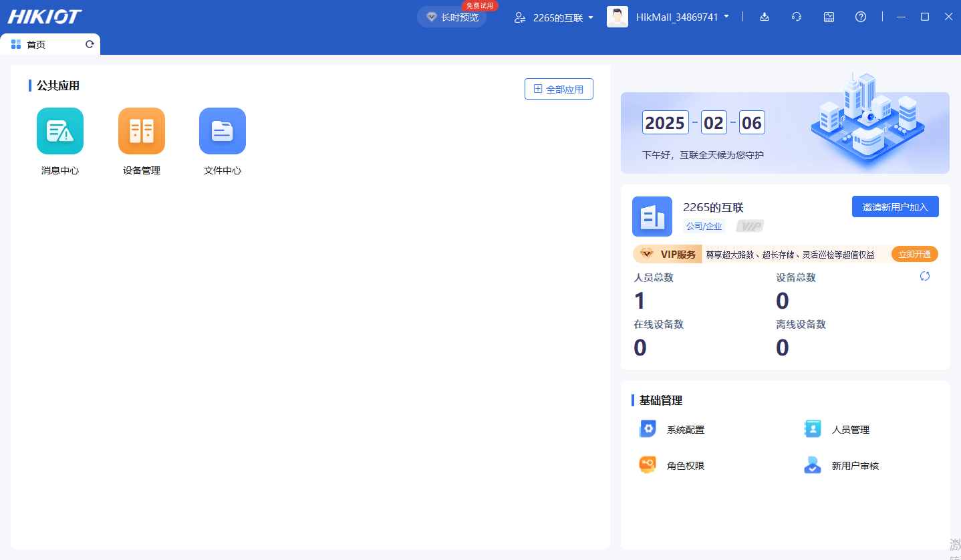Refresh device statistics with the reload icon
Viewport: 961px width, 560px height.
[x=925, y=277]
